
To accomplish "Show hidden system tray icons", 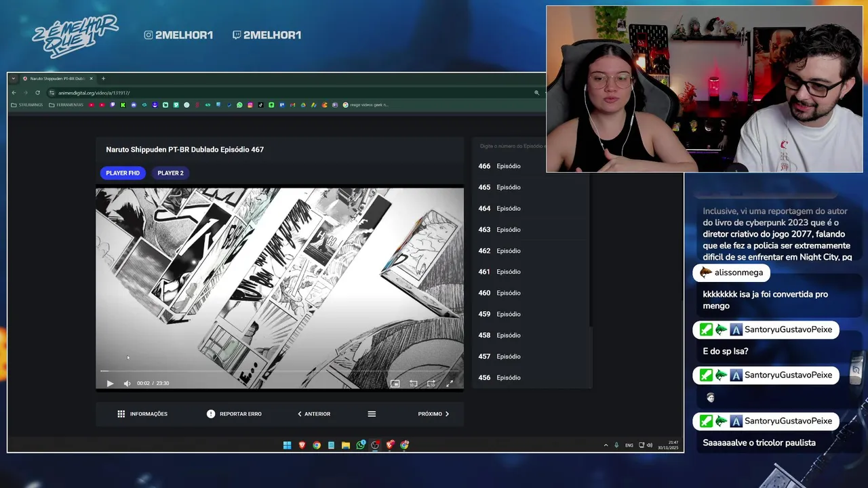I will [x=606, y=445].
